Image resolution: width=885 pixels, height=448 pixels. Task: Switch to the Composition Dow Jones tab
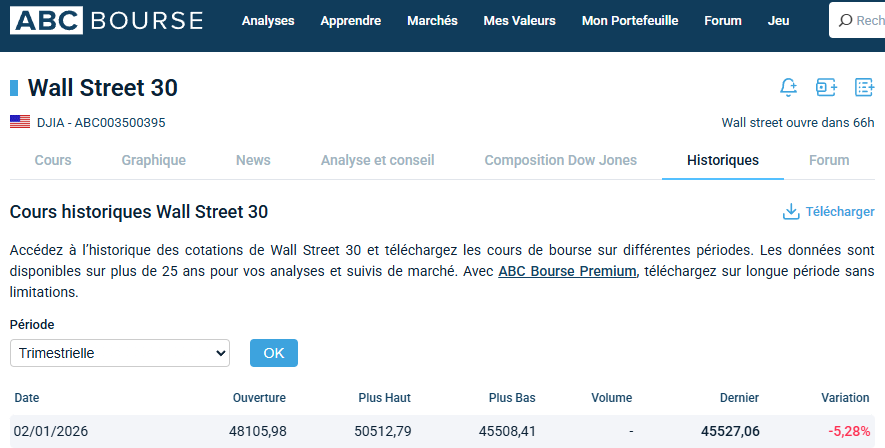[x=560, y=160]
